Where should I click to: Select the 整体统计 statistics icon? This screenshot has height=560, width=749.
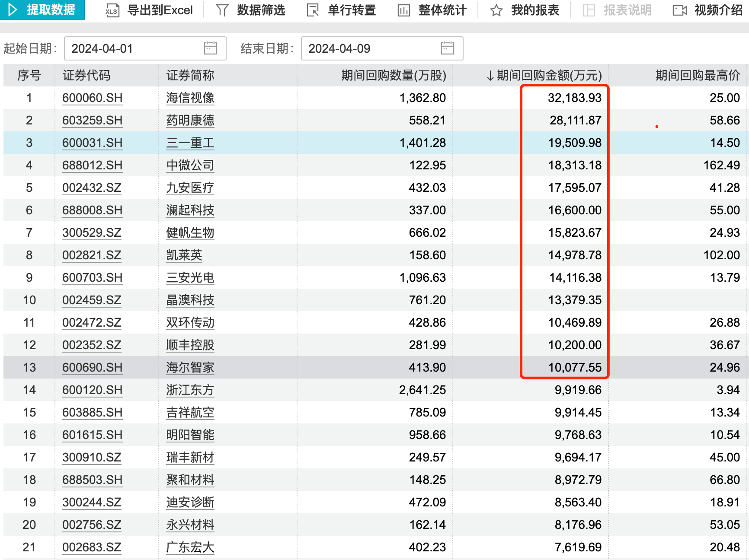(404, 10)
